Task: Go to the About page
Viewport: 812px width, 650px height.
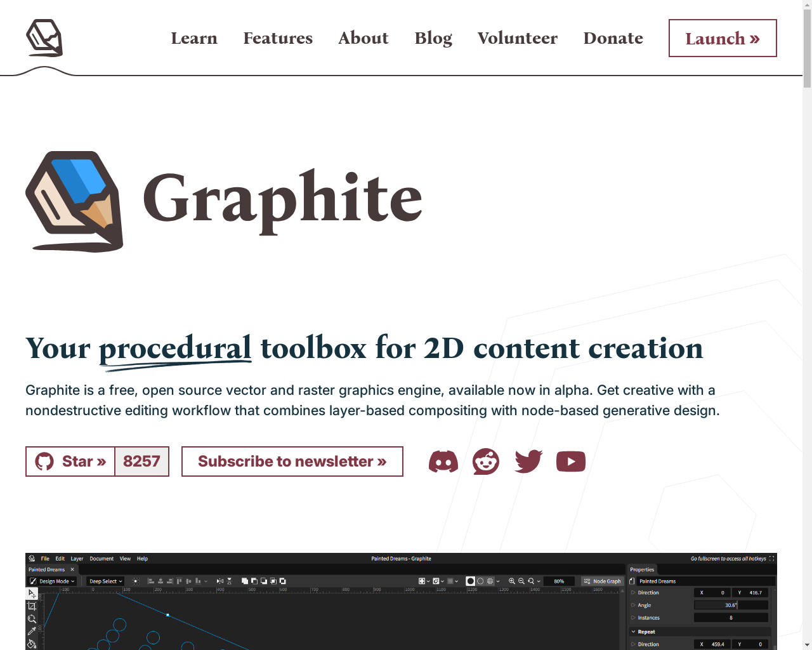Action: 363,38
